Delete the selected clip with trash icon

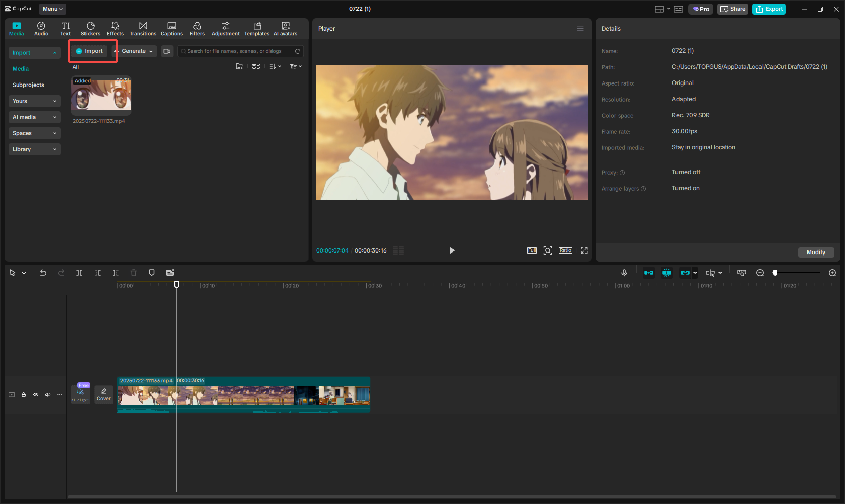(133, 272)
